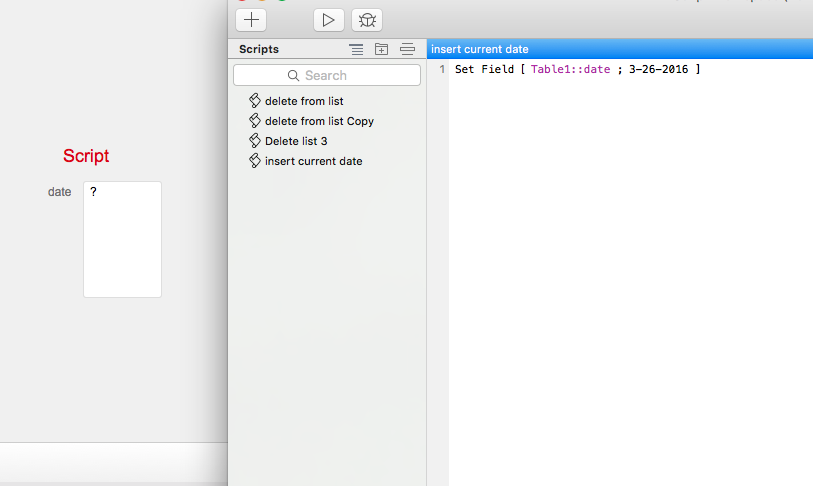Click the red Script label on layout
This screenshot has height=486, width=813.
pos(86,156)
